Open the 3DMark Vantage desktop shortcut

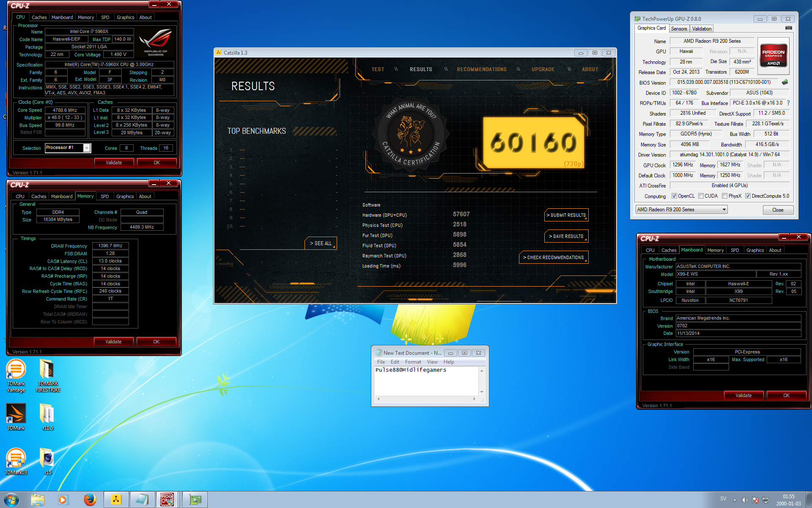(x=16, y=375)
